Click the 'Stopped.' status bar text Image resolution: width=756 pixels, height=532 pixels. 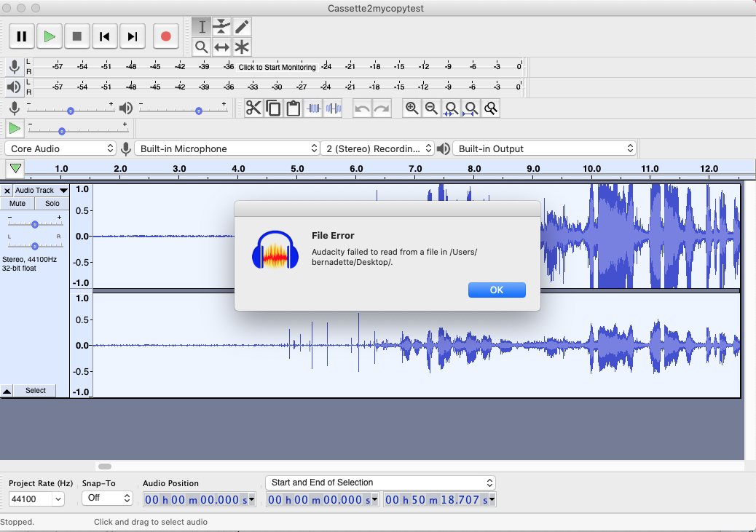pos(17,522)
